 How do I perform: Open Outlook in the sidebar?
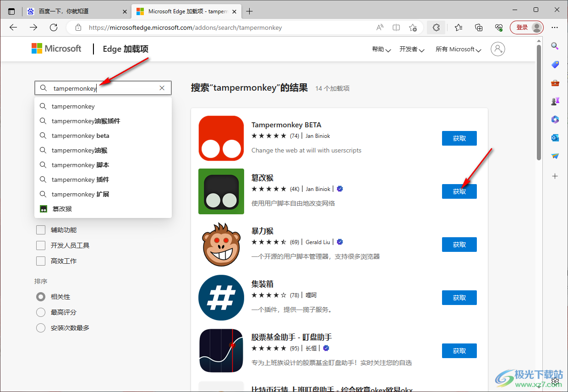point(555,138)
